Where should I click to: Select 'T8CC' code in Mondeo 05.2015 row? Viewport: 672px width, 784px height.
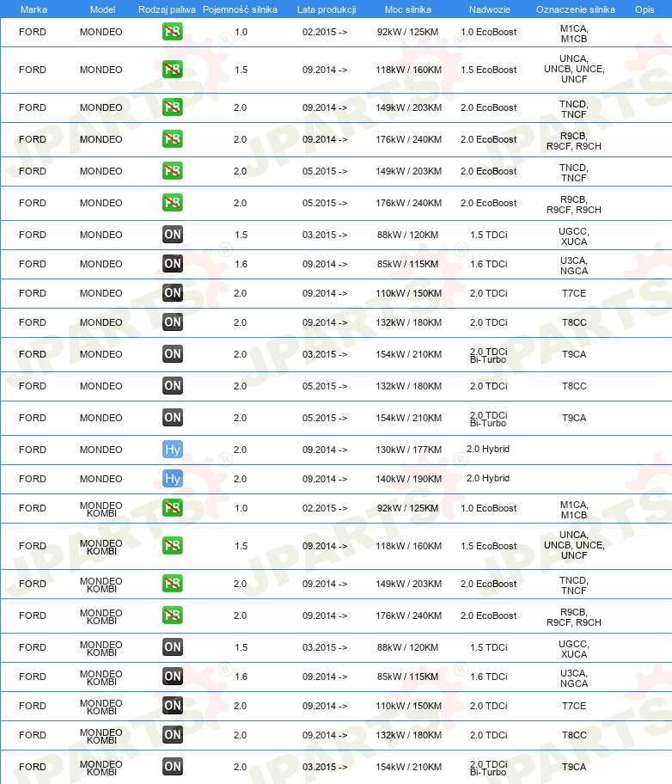click(574, 386)
